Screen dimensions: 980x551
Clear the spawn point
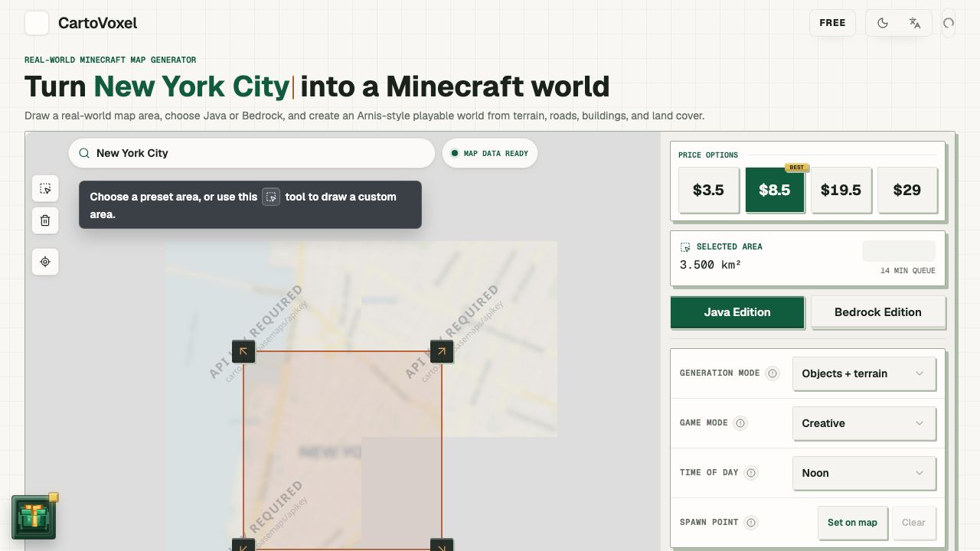click(913, 523)
